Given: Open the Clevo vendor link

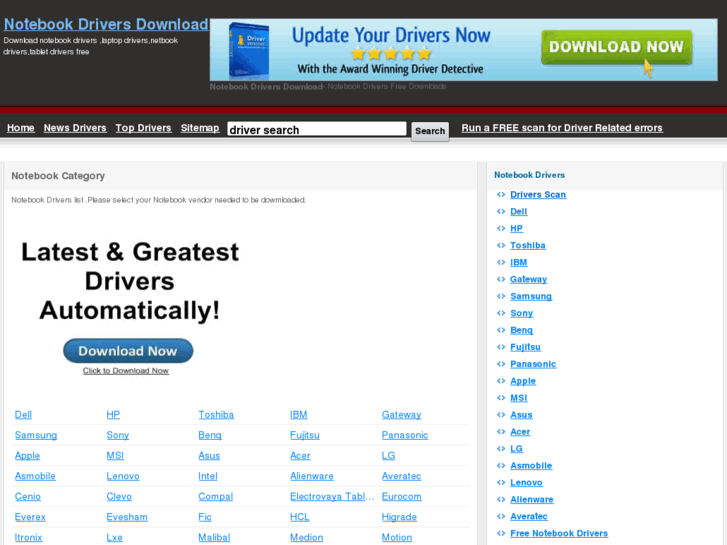Looking at the screenshot, I should (x=119, y=496).
